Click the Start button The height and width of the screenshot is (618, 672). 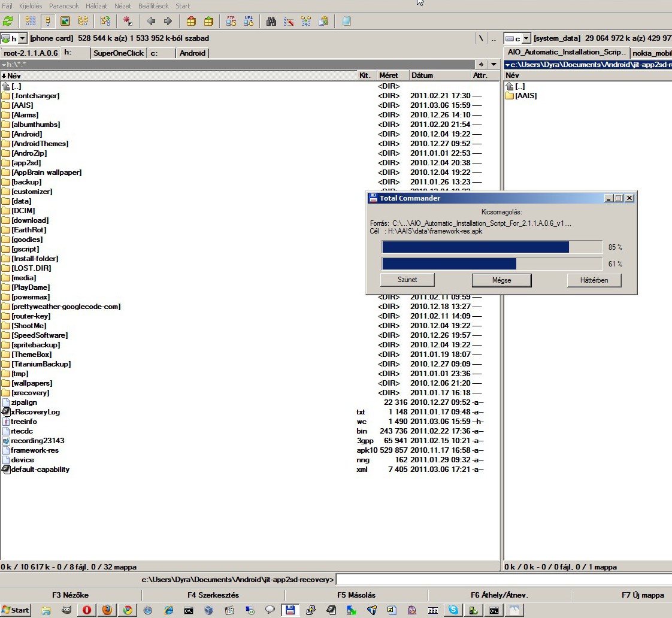click(16, 610)
